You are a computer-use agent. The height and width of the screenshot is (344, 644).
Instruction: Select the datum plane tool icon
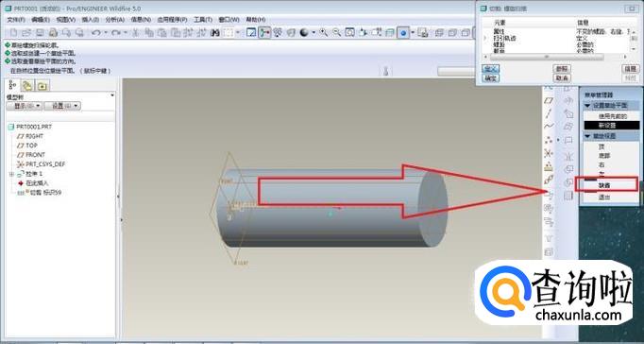pyautogui.click(x=549, y=100)
